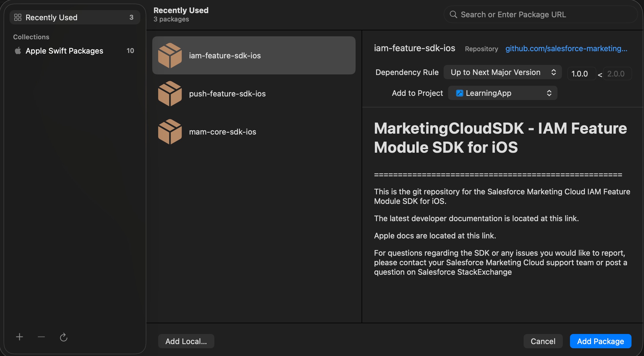Click the refresh collections icon
Viewport: 644px width, 356px height.
[x=64, y=337]
